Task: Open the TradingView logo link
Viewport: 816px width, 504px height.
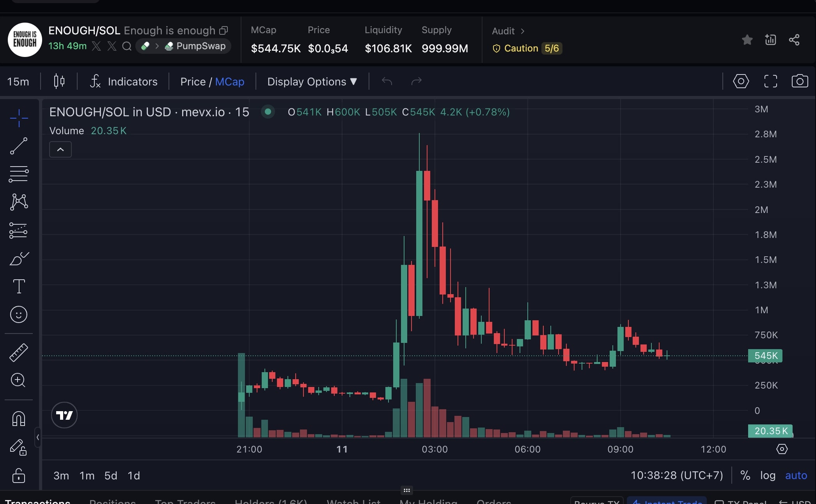Action: click(64, 415)
